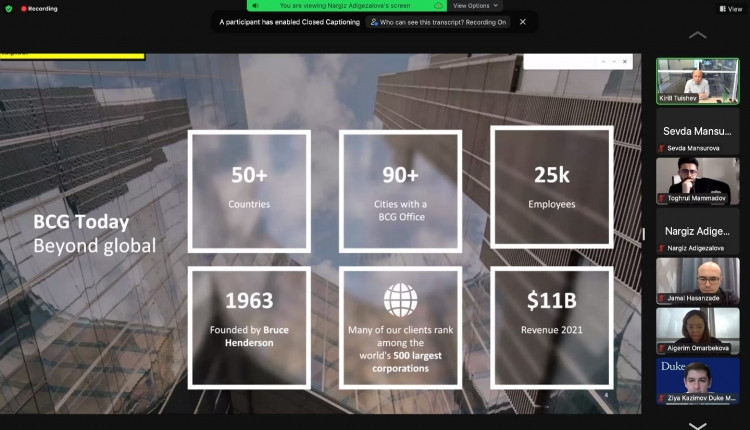
Task: Click the speaker icon in the screen-share bar
Action: [255, 6]
